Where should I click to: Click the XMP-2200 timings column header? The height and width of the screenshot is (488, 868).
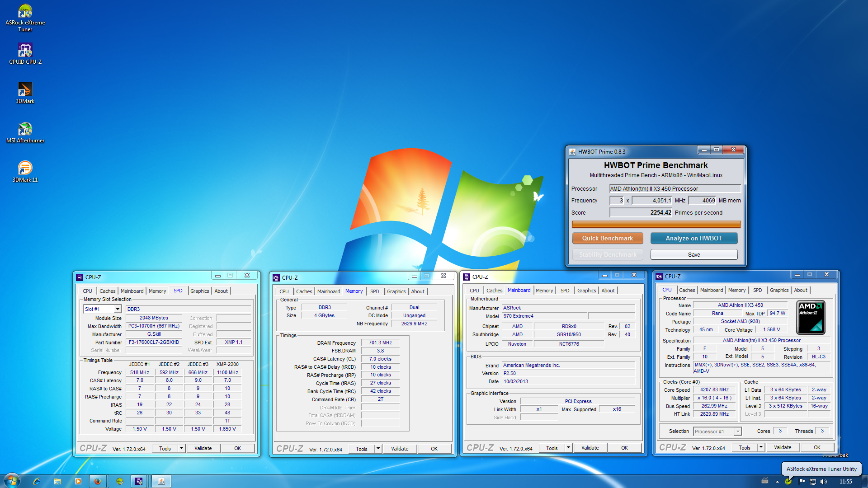click(x=227, y=364)
